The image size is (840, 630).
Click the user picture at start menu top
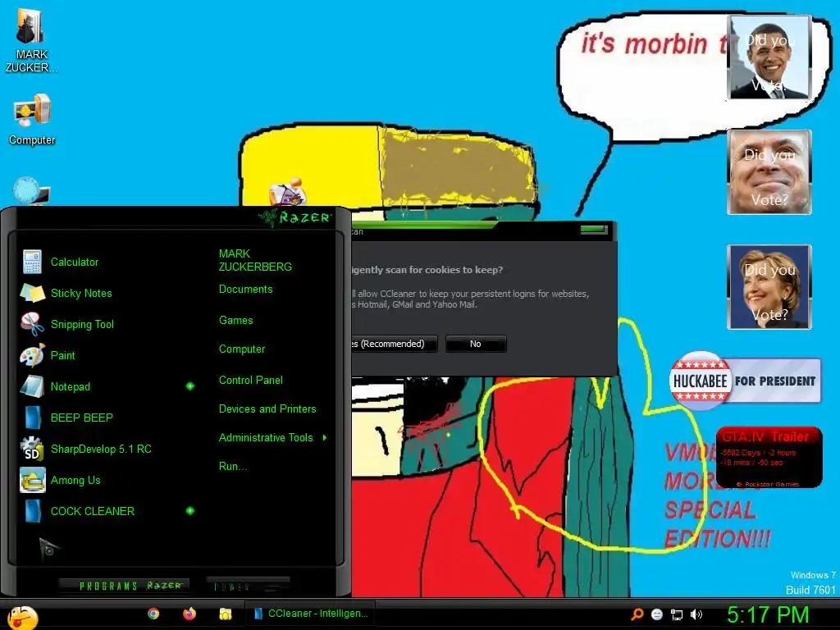point(288,193)
